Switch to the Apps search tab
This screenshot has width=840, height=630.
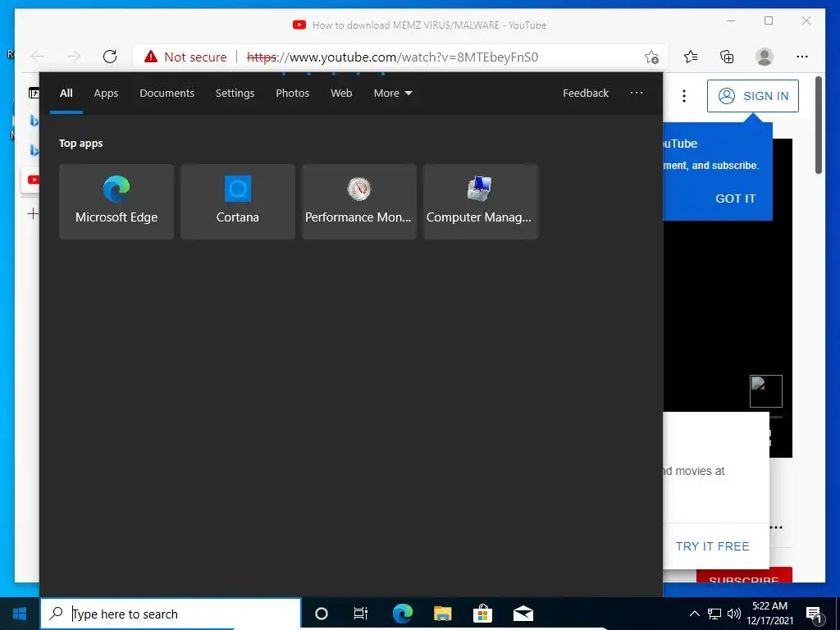click(106, 94)
